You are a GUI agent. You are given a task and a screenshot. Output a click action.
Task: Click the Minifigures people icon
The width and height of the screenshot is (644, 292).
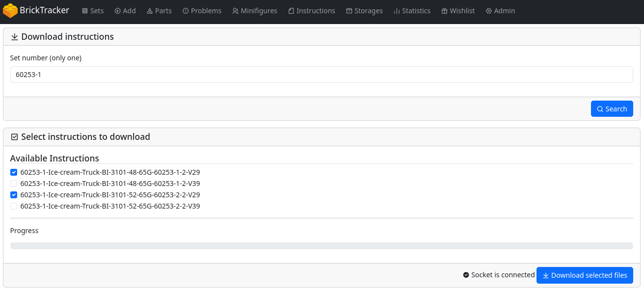tap(236, 11)
